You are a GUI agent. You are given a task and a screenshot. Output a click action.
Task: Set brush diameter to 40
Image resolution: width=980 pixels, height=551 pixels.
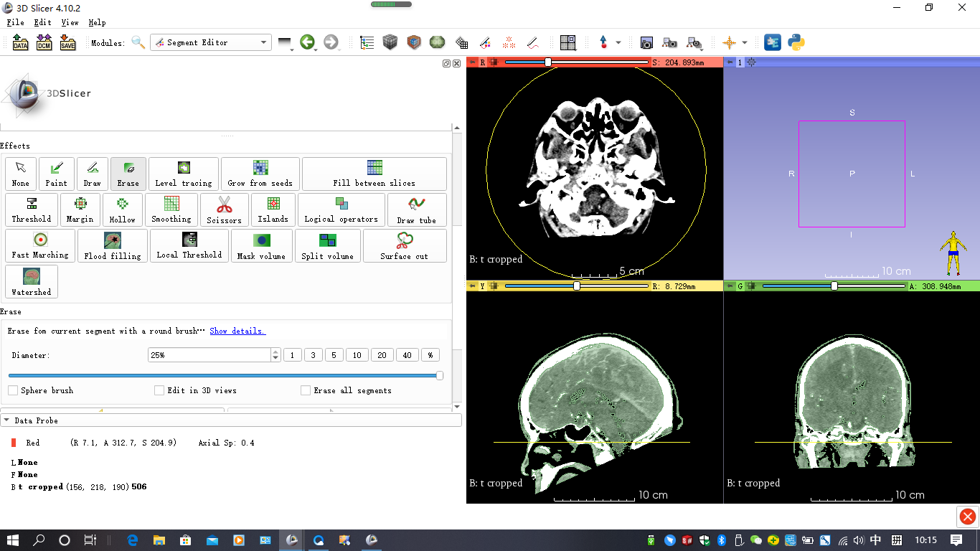[x=407, y=355]
